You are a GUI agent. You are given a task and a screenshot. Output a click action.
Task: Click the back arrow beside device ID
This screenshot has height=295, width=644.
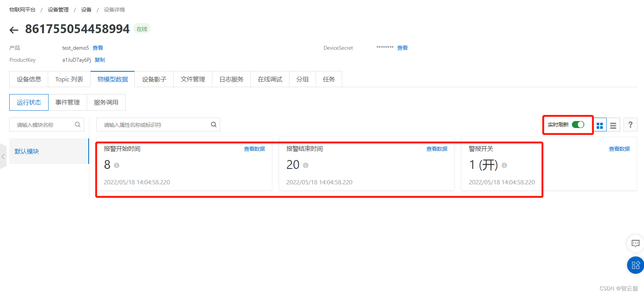(14, 30)
